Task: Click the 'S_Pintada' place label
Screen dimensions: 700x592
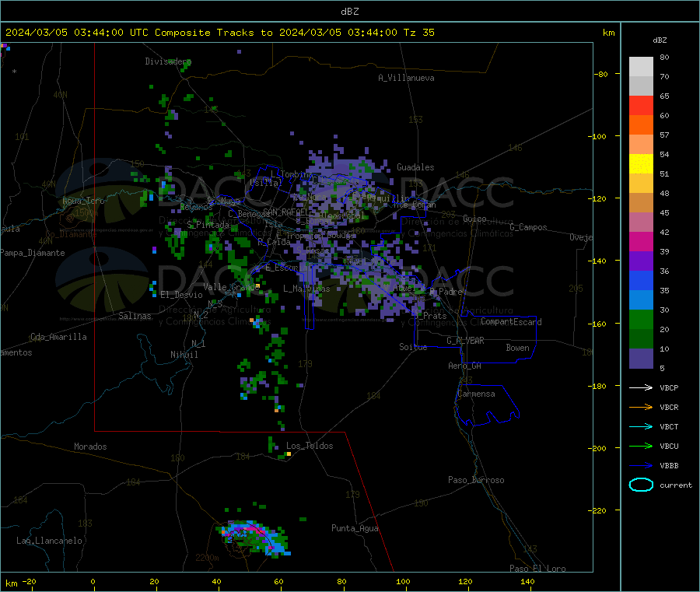Action: click(x=208, y=225)
